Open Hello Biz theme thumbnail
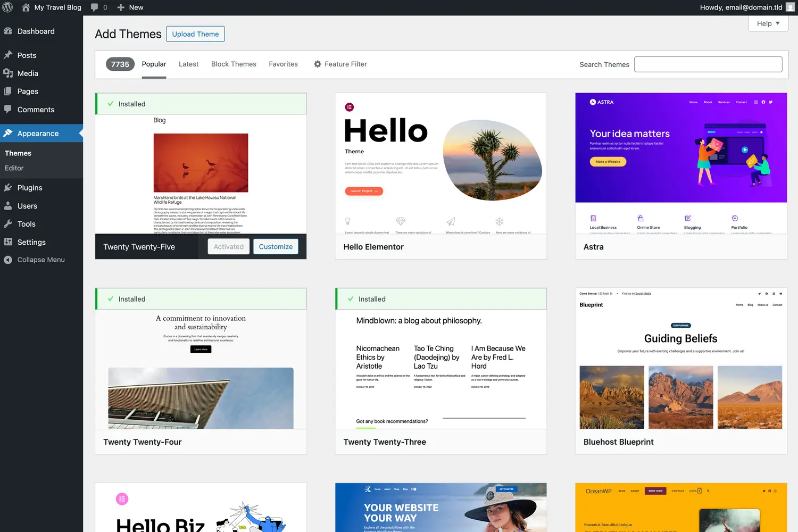Viewport: 798px width, 532px height. point(201,508)
